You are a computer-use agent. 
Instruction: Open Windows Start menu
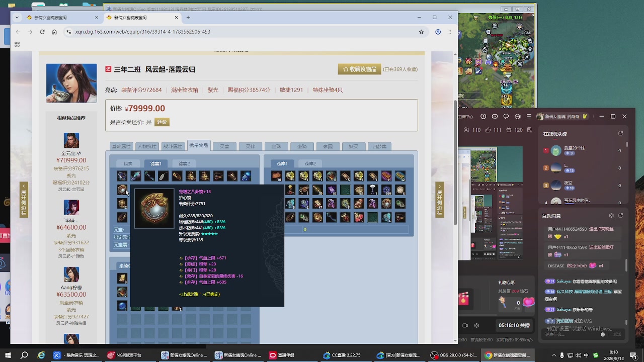[x=9, y=355]
